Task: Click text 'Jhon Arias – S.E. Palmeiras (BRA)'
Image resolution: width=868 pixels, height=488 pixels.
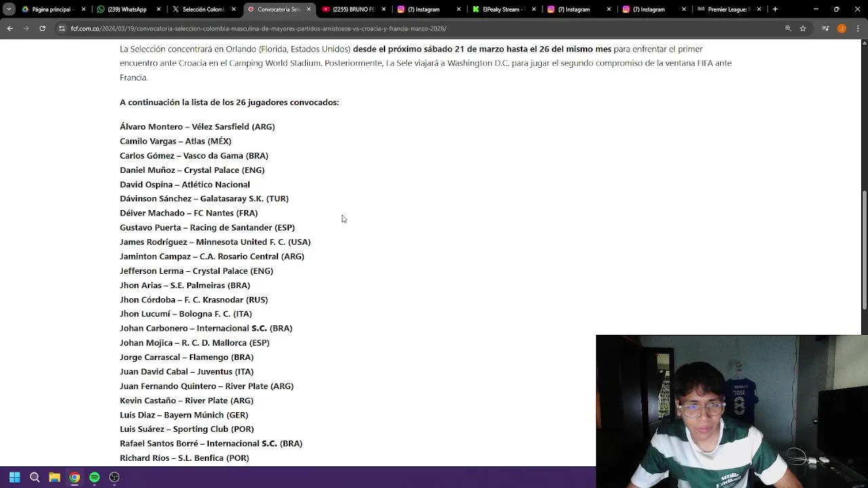Action: click(x=185, y=285)
